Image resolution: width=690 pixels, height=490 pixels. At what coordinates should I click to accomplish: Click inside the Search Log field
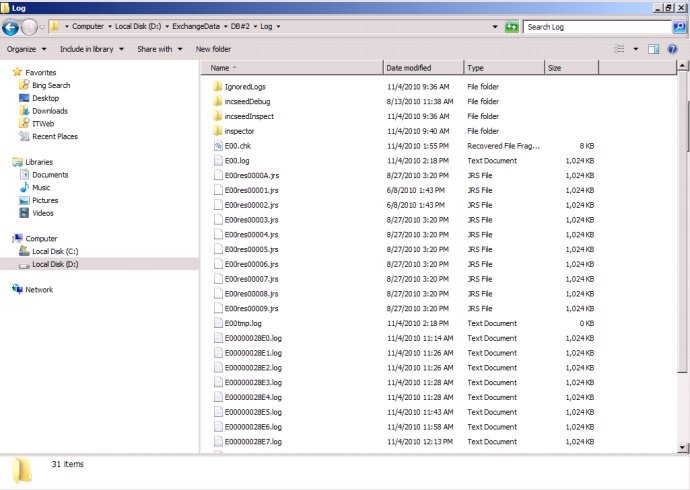pos(590,27)
